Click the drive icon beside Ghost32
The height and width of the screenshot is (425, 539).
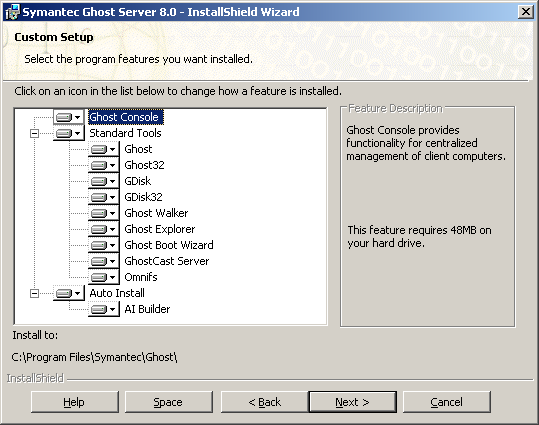pyautogui.click(x=104, y=165)
